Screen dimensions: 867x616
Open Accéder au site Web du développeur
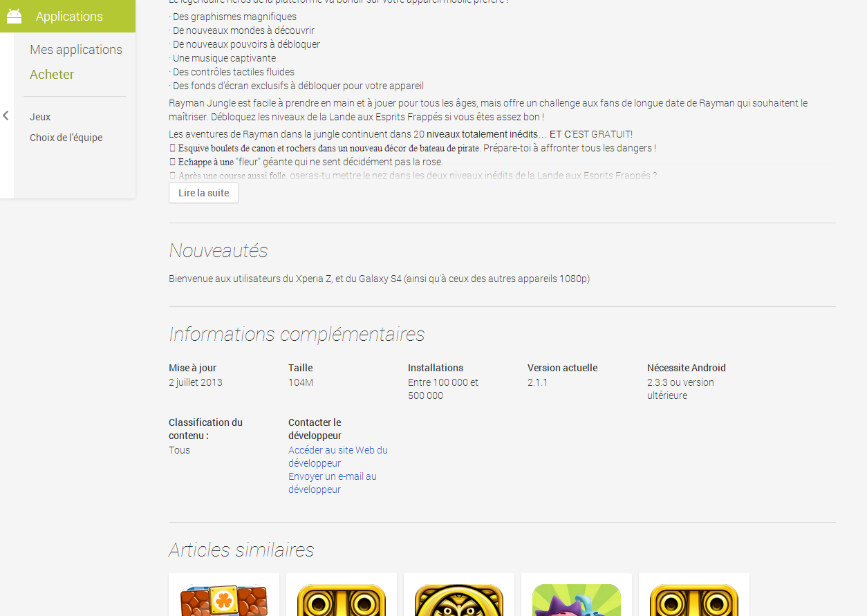coord(337,456)
